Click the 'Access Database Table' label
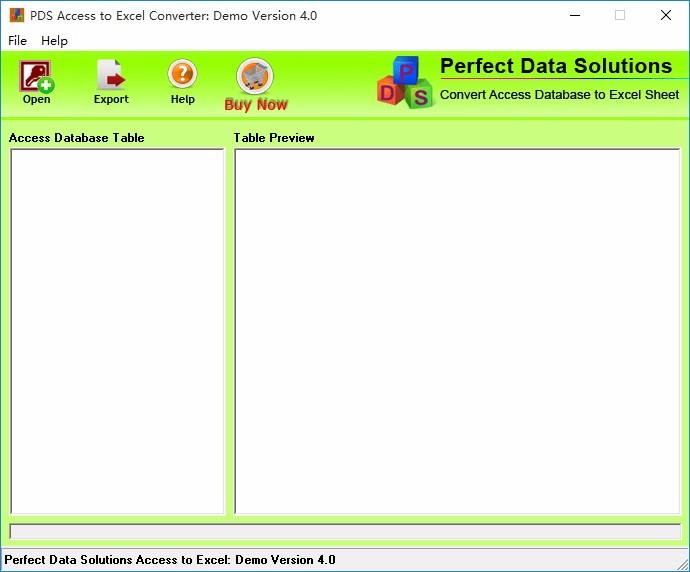This screenshot has height=572, width=690. (x=77, y=138)
